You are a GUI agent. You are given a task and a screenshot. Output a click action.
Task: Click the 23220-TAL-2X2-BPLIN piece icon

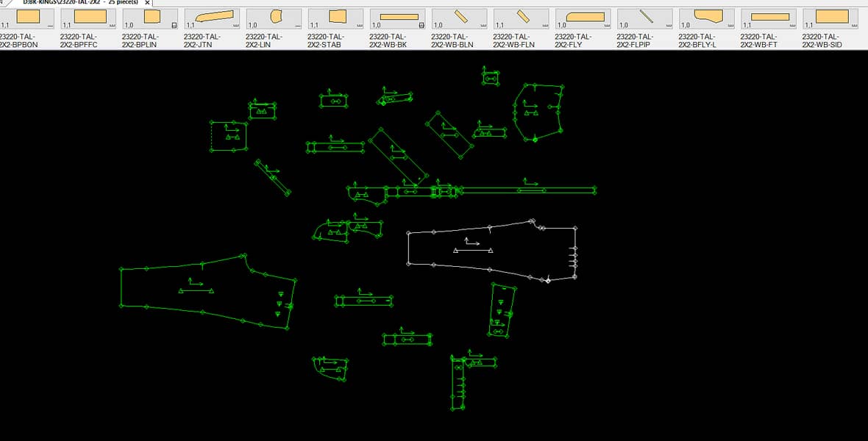[x=152, y=17]
